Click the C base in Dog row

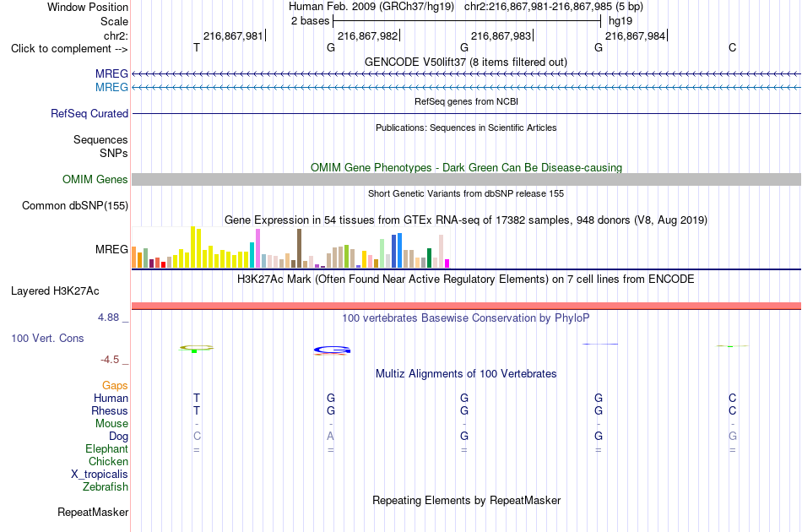coord(197,437)
